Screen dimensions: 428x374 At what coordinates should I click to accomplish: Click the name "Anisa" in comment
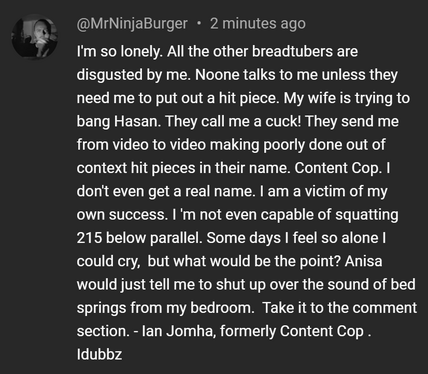coord(363,261)
